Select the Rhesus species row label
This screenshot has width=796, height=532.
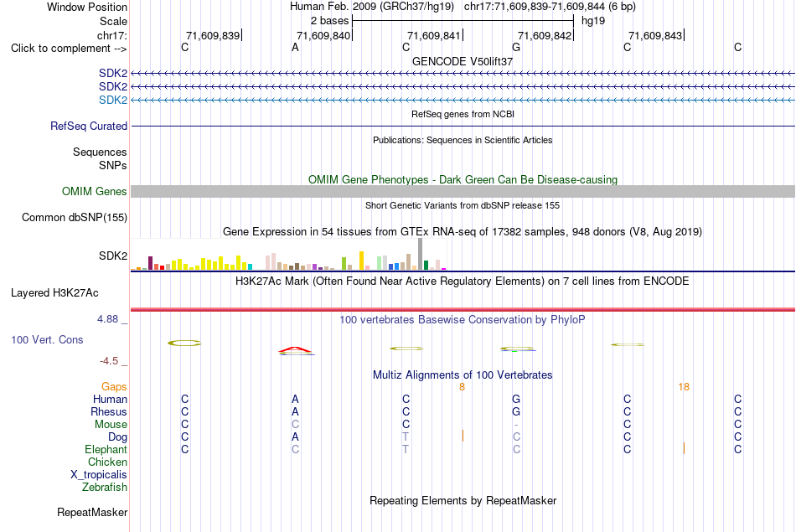click(109, 411)
